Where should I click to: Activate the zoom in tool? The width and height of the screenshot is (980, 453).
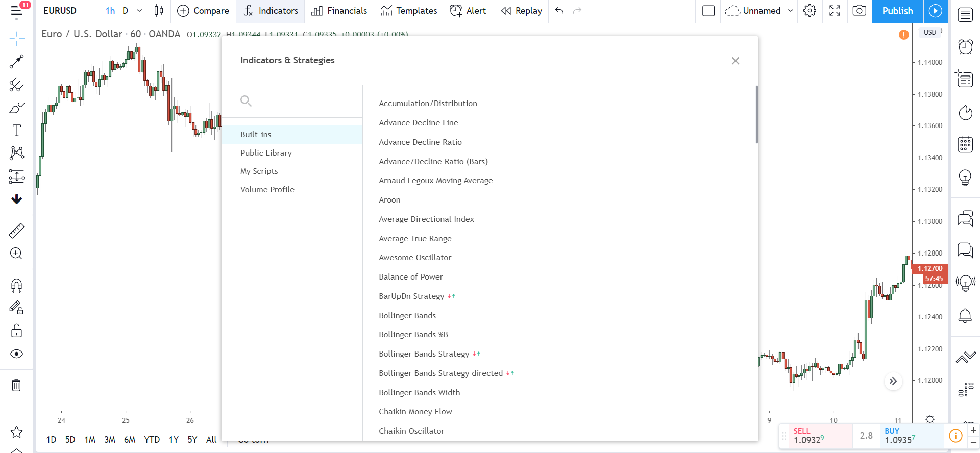click(x=16, y=254)
